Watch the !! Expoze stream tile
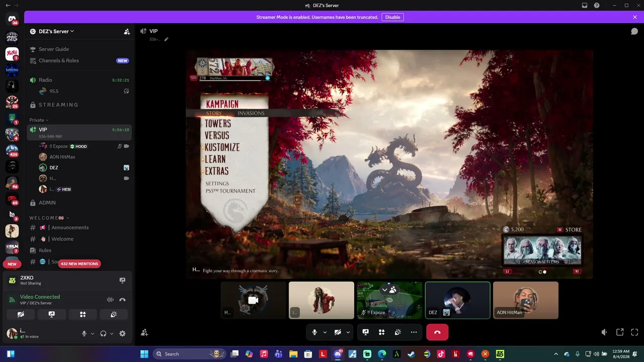This screenshot has width=644, height=362. [x=389, y=300]
